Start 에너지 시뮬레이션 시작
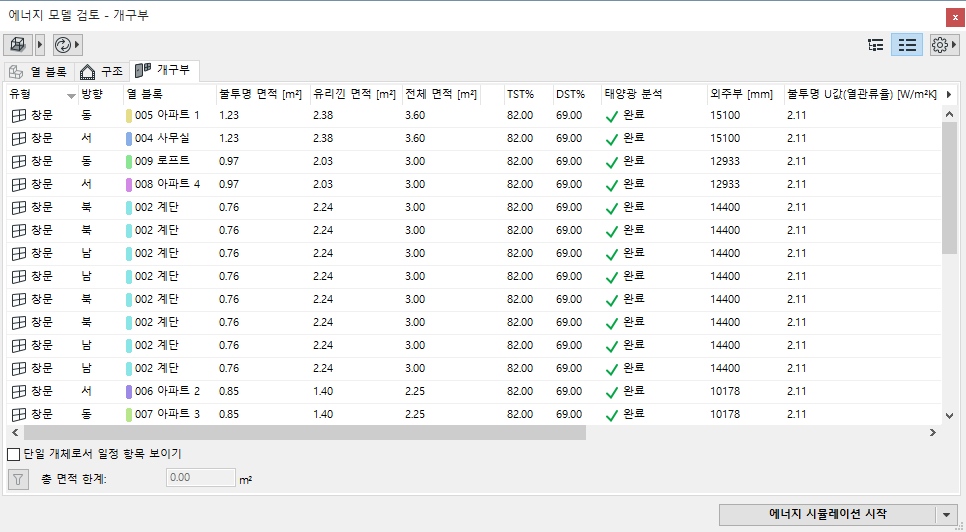Image resolution: width=966 pixels, height=532 pixels. [828, 514]
